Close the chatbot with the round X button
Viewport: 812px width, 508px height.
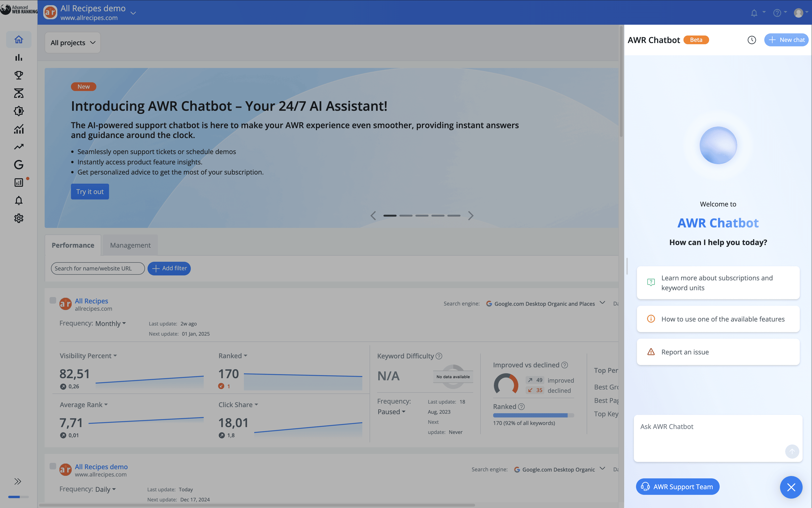point(791,487)
